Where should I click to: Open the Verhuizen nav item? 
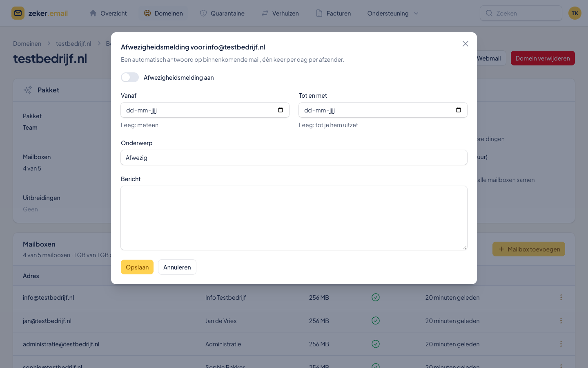click(280, 13)
